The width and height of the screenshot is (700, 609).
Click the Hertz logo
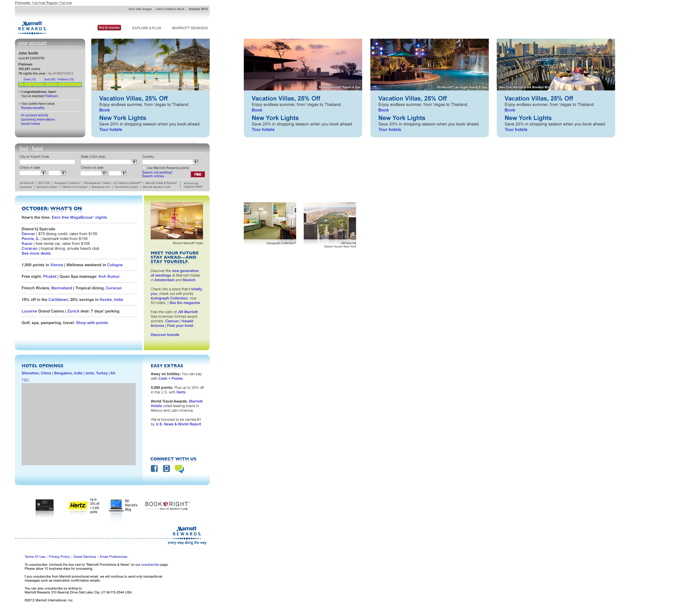pyautogui.click(x=78, y=505)
